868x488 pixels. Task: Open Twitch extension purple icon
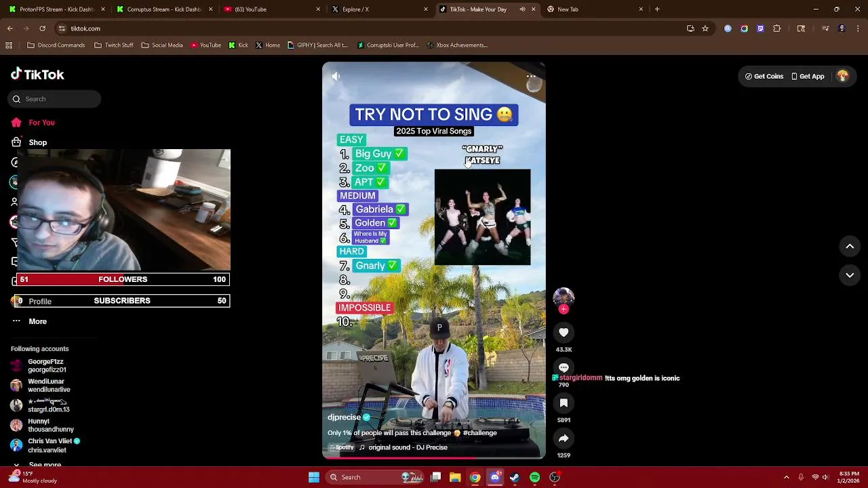tap(760, 28)
